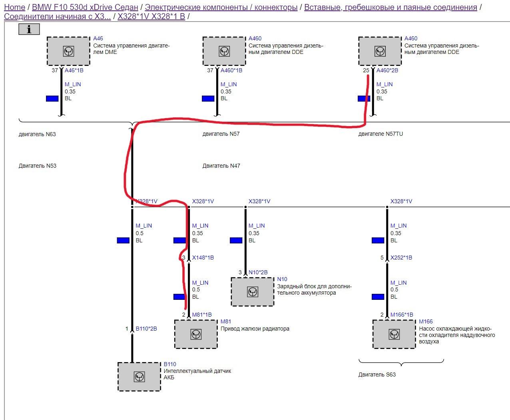Click the N10*2B connector label
This screenshot has height=420, width=510.
click(258, 272)
